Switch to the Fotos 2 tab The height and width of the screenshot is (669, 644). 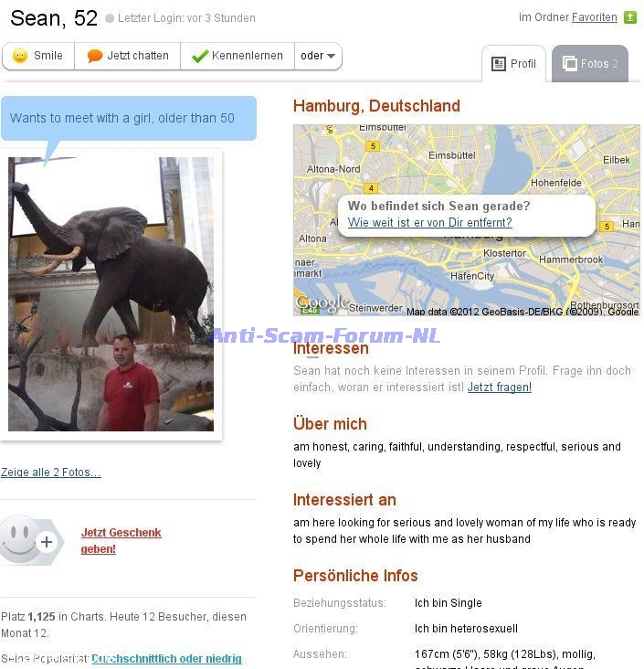(590, 64)
